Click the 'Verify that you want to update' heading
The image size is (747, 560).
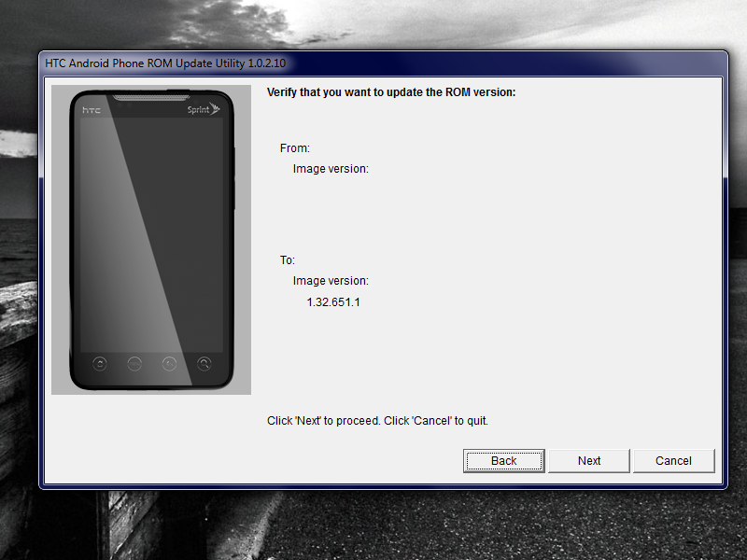391,92
